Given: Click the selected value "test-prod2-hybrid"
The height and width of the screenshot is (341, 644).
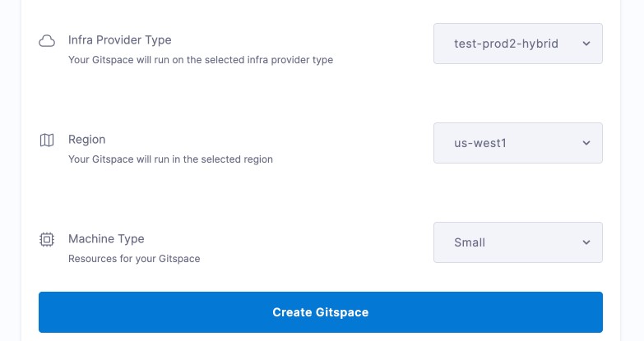Looking at the screenshot, I should tap(506, 44).
